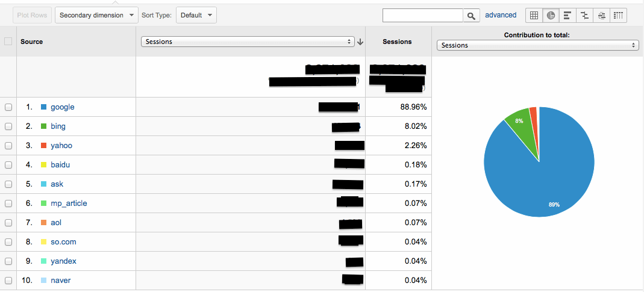Click the Source column header
This screenshot has width=644, height=292.
(31, 42)
